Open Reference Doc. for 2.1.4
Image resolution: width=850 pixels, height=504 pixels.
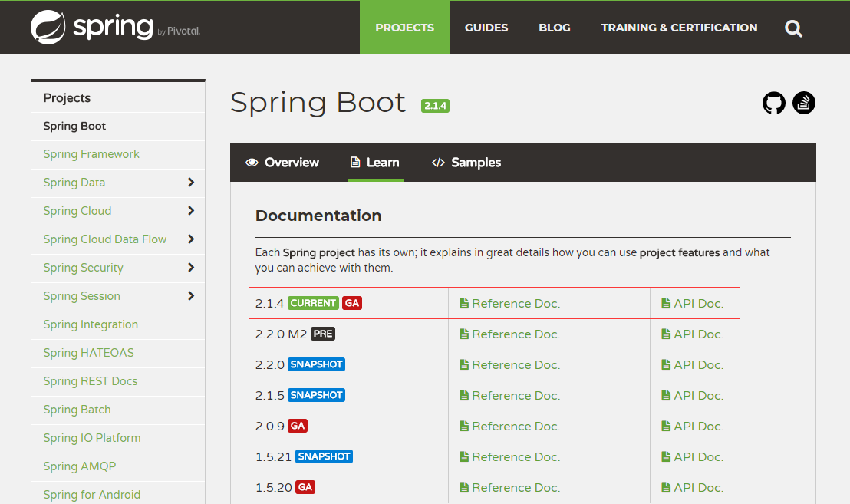[x=509, y=304]
